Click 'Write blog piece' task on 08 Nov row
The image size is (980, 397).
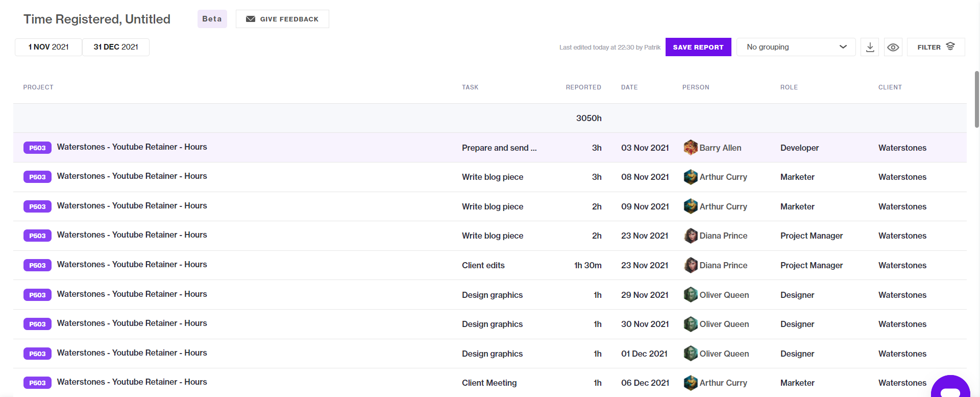click(493, 177)
